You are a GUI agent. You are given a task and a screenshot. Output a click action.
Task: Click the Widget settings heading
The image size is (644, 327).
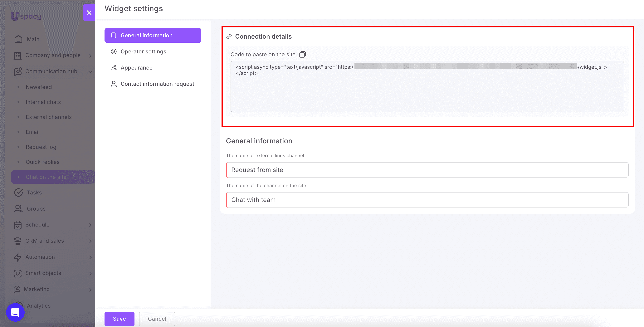point(134,8)
